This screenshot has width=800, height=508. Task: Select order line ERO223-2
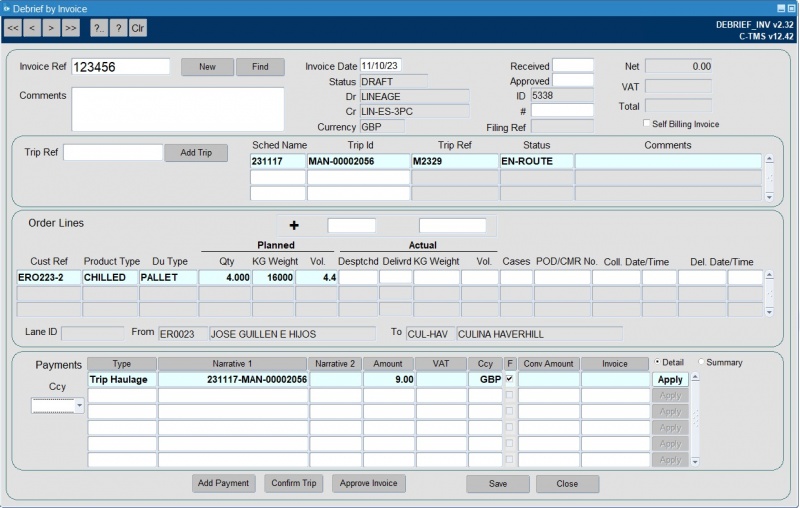pos(48,277)
